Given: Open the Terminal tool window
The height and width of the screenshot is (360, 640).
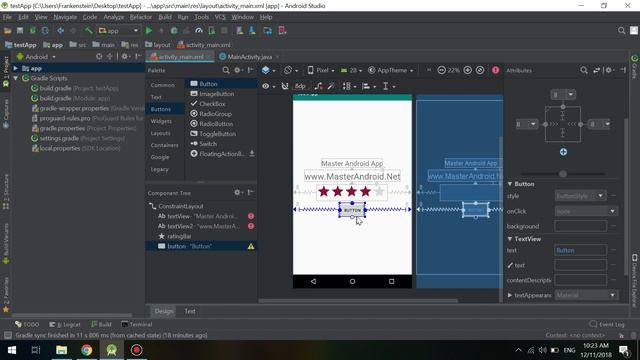Looking at the screenshot, I should [137, 324].
